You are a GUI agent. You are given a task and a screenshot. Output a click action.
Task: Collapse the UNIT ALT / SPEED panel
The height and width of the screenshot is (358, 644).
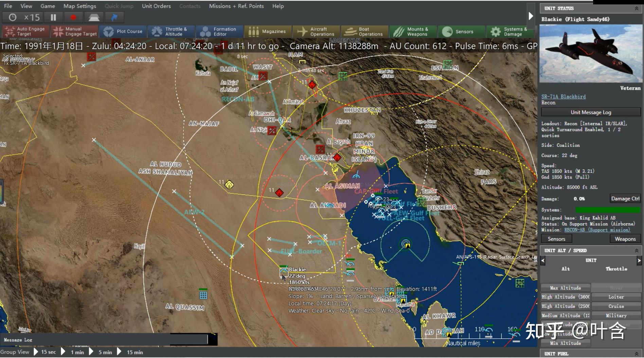(x=636, y=250)
